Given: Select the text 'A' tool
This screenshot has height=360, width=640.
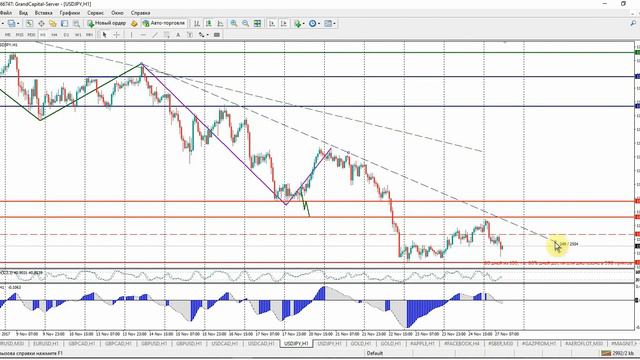Looking at the screenshot, I should [x=178, y=35].
